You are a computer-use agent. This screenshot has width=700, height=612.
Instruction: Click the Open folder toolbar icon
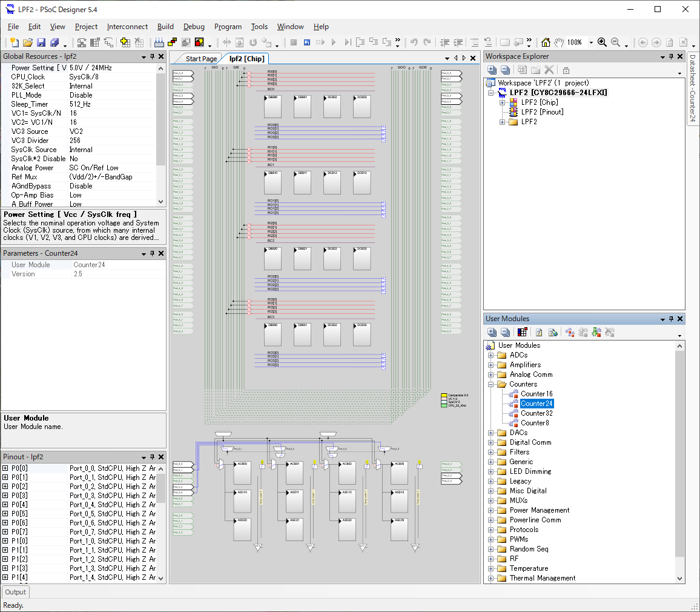tap(28, 42)
